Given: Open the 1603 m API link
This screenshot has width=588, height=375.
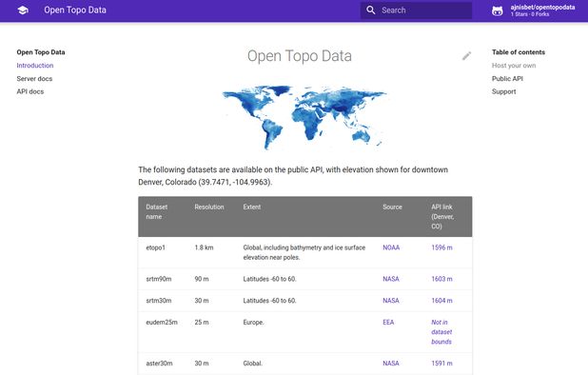Looking at the screenshot, I should (441, 279).
